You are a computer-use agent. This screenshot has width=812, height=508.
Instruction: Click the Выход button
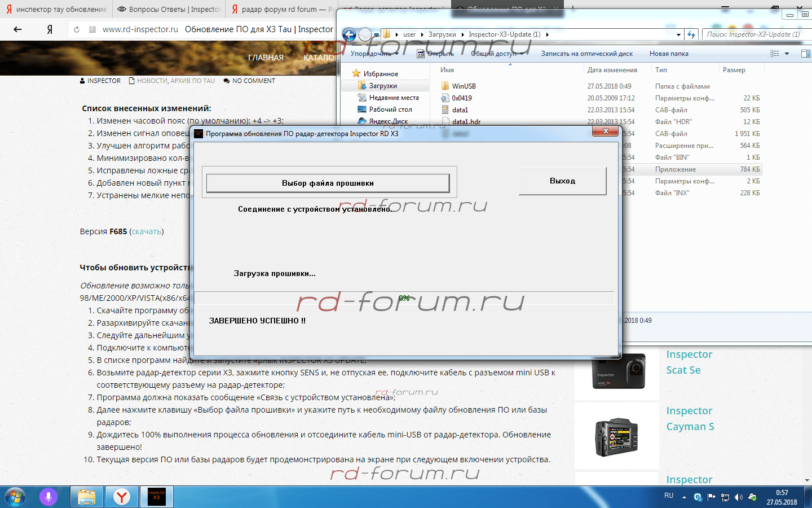[x=562, y=181]
